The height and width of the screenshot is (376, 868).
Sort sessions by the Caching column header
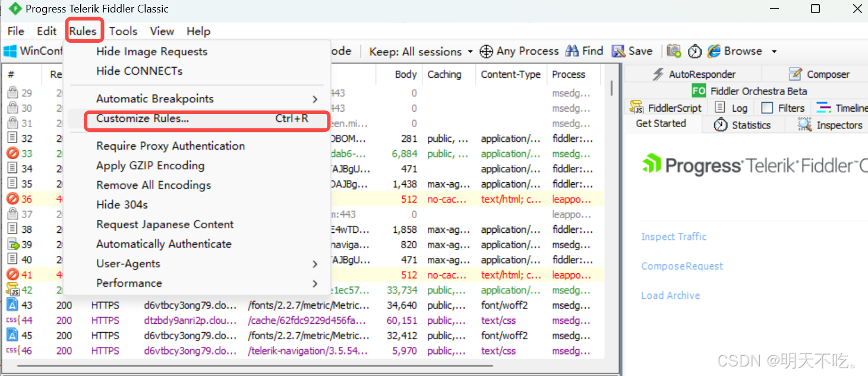tap(449, 74)
